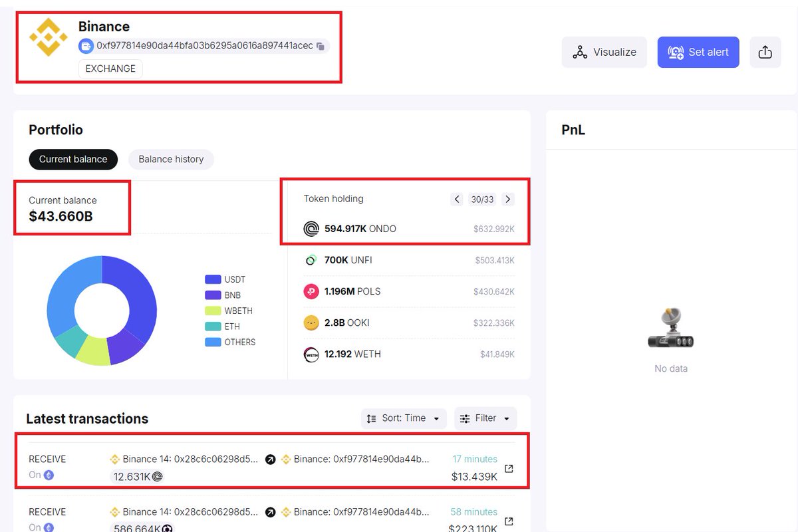Select the Current balance tab

73,159
